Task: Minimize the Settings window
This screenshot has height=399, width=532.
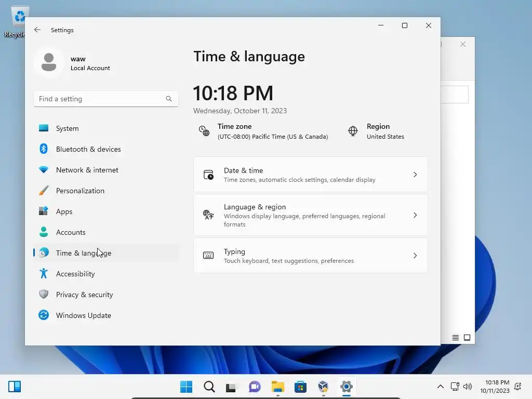Action: click(381, 25)
